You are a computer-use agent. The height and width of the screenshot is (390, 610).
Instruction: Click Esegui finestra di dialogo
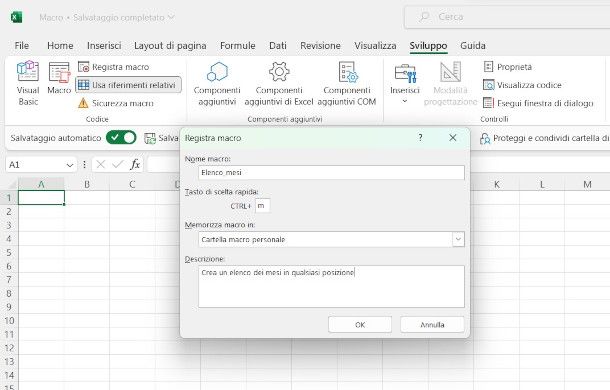coord(538,103)
